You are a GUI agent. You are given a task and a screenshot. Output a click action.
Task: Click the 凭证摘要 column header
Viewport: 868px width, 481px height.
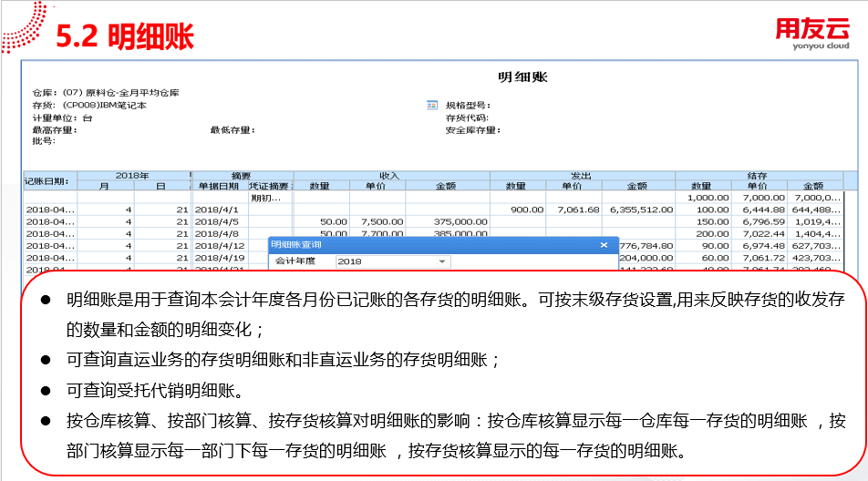pyautogui.click(x=270, y=186)
